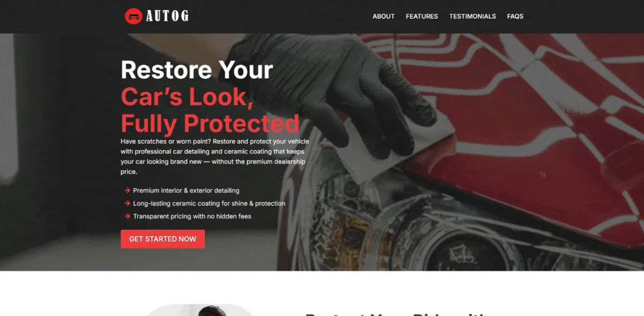Open the TESTIMONIALS nav item
Image resolution: width=644 pixels, height=316 pixels.
(x=472, y=16)
